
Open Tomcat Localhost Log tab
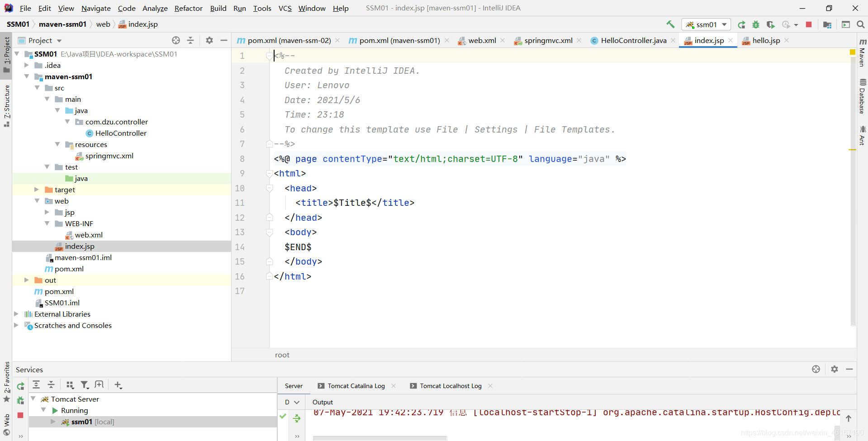(x=451, y=386)
